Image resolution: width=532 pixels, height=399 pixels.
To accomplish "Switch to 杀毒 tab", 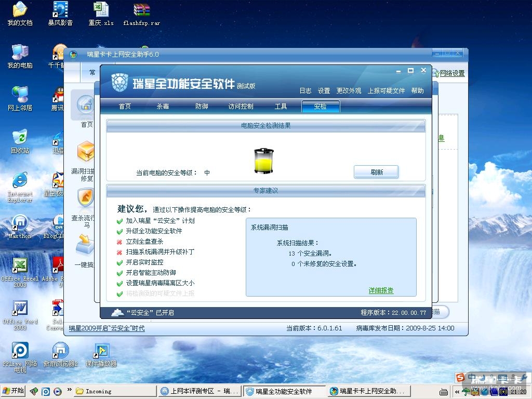I will tap(163, 107).
